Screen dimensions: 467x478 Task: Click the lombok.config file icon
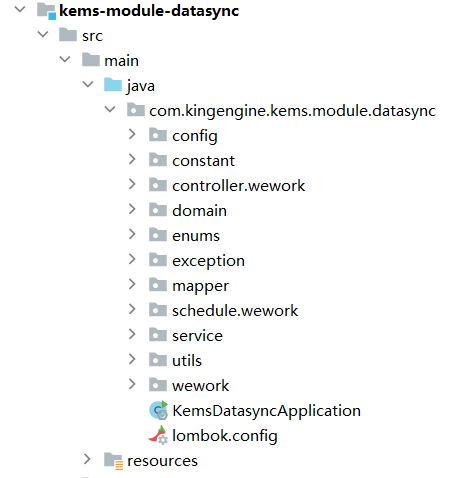(x=158, y=435)
